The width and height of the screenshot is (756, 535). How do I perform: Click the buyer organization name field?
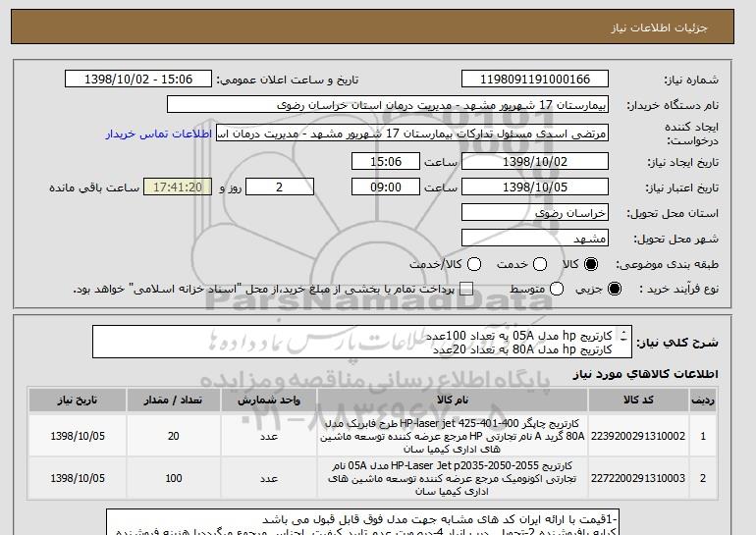pyautogui.click(x=388, y=105)
